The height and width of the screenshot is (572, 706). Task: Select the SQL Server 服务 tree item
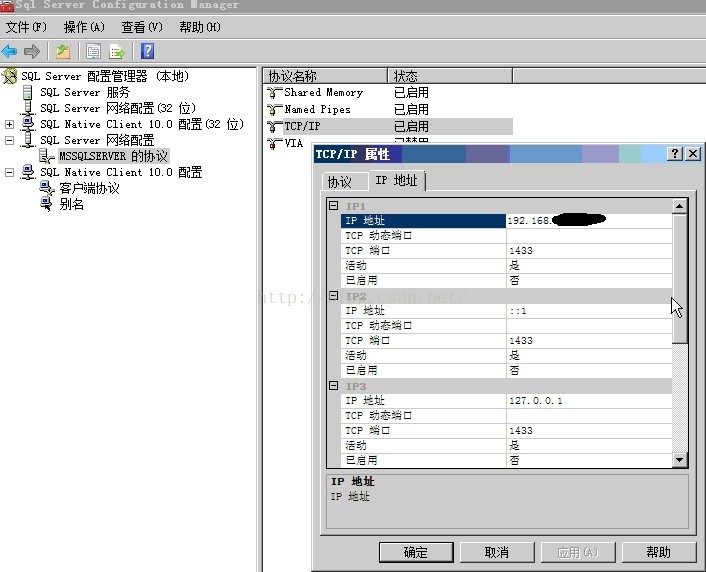pos(85,92)
